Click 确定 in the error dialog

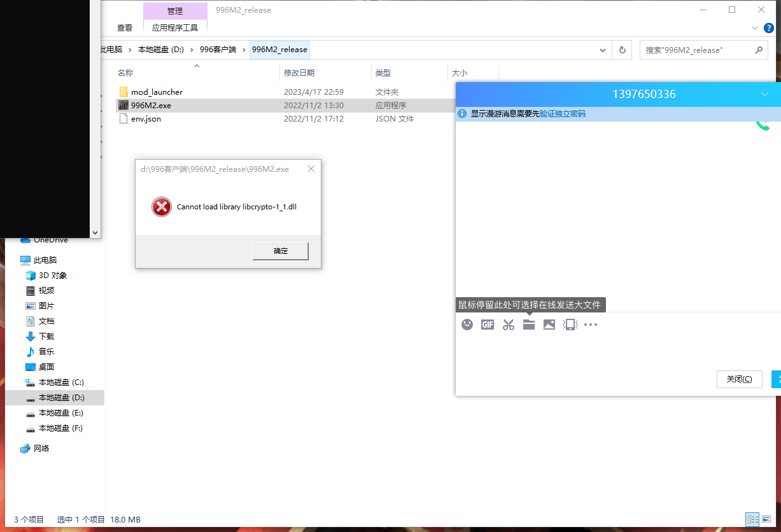(x=281, y=251)
